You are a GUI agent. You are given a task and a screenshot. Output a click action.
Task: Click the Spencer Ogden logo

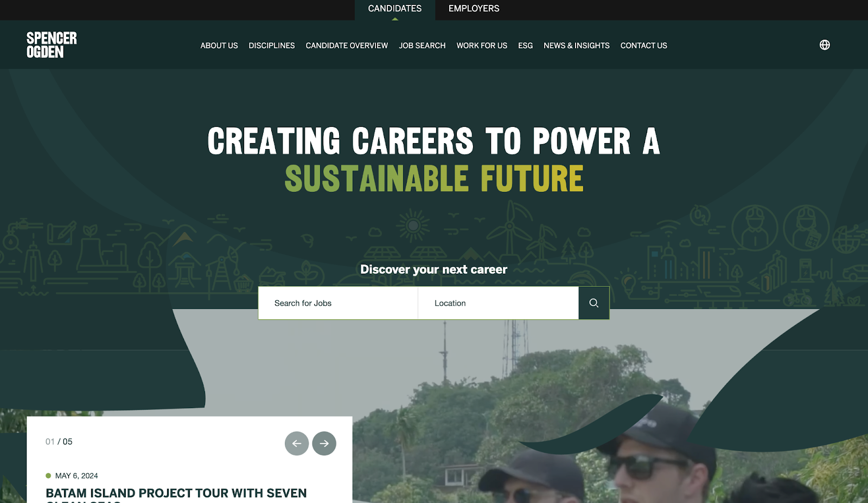[x=52, y=45]
